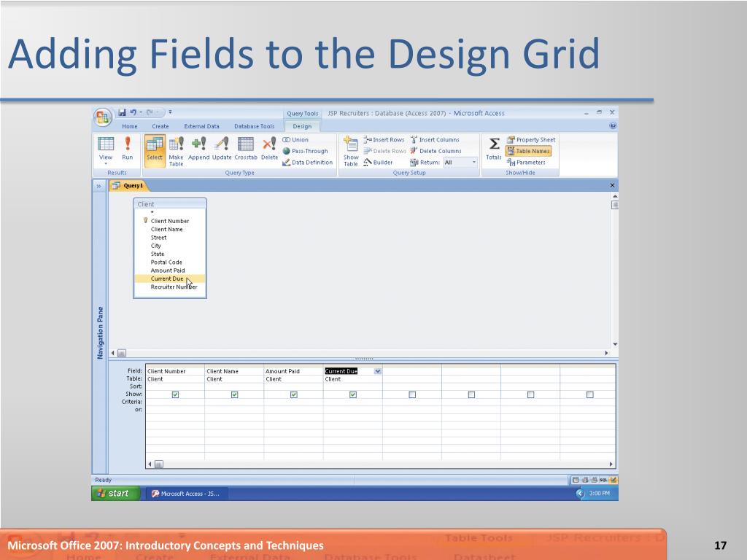Select the Union query option
This screenshot has height=560, width=747.
click(x=295, y=139)
